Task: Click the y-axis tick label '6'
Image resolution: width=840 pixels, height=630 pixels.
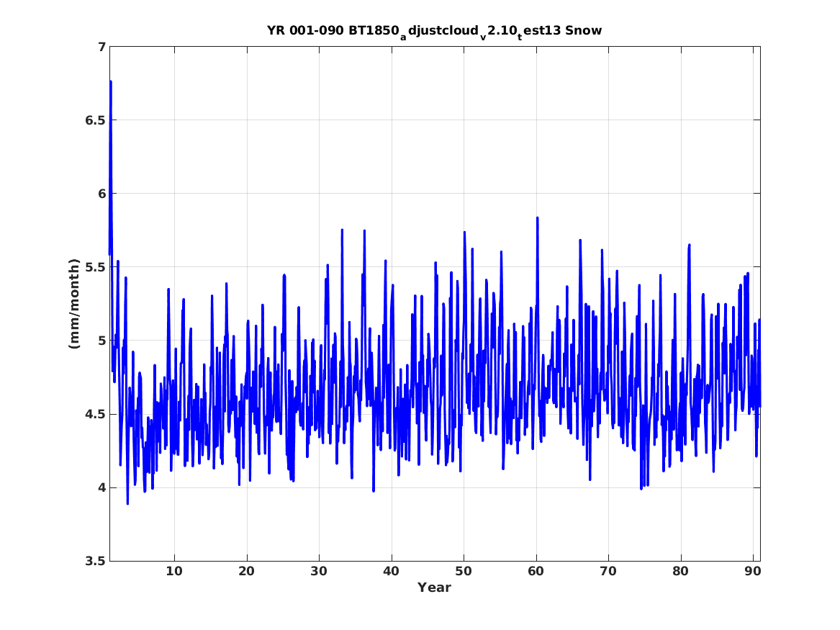Action: pyautogui.click(x=101, y=194)
